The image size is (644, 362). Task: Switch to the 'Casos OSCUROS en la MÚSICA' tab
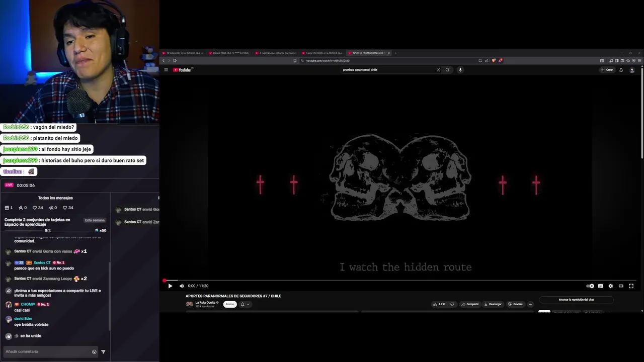(323, 53)
